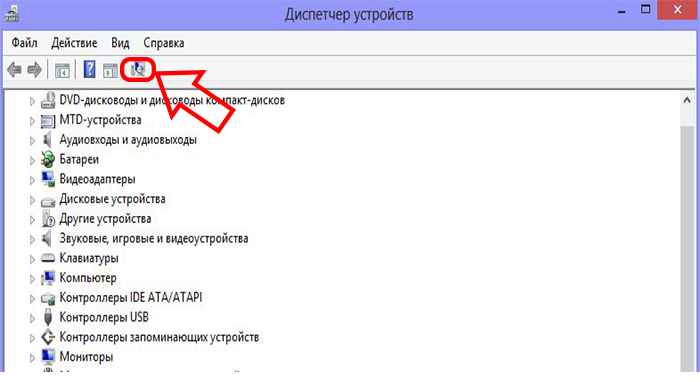
Task: Expand the Клавиатуры category arrow
Action: (x=32, y=259)
